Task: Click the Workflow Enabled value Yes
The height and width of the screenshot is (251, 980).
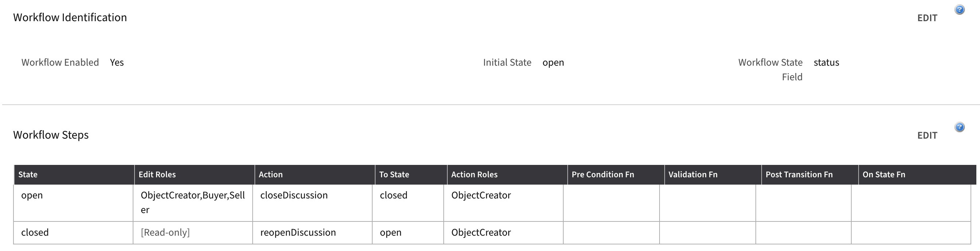Action: [117, 62]
